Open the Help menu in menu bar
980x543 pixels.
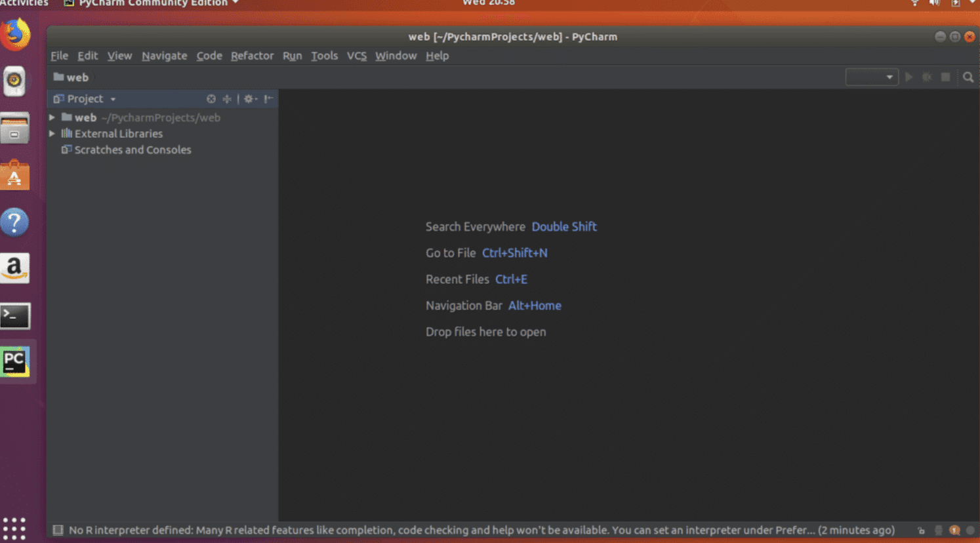click(437, 56)
